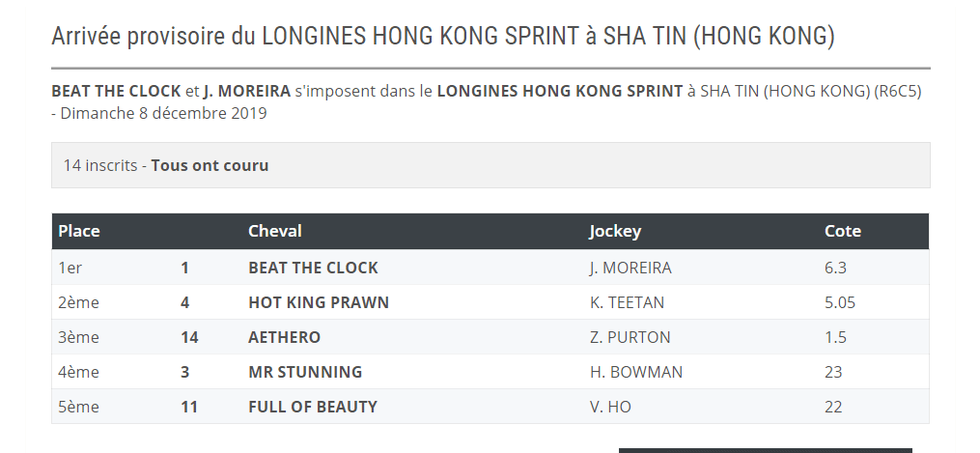Click jockey Z. PURTON

(630, 337)
